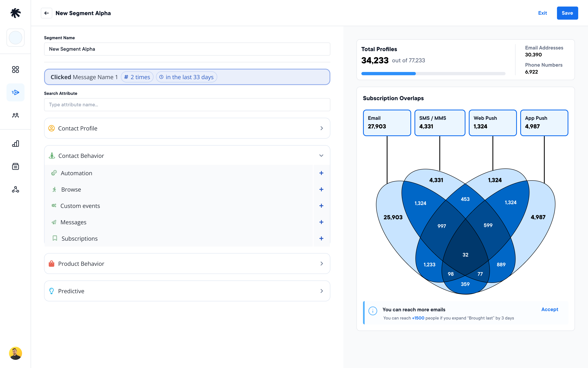Open the user profile photo
The image size is (588, 368).
pos(16,353)
